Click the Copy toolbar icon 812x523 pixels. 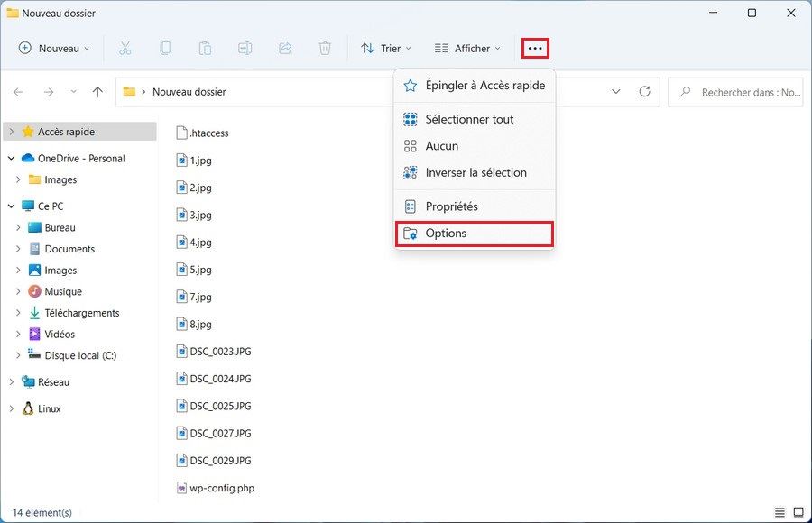pos(165,48)
